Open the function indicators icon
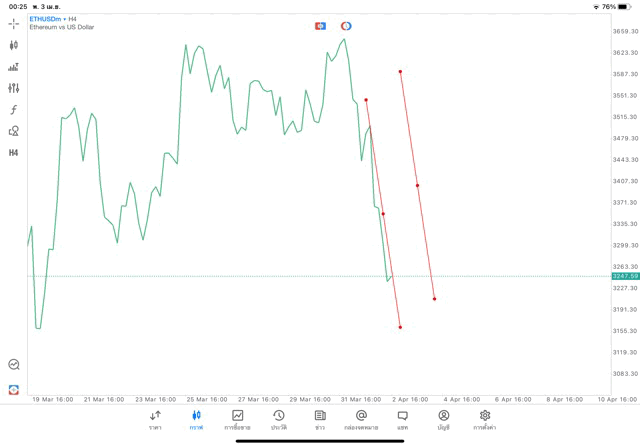This screenshot has width=640, height=447. click(13, 110)
